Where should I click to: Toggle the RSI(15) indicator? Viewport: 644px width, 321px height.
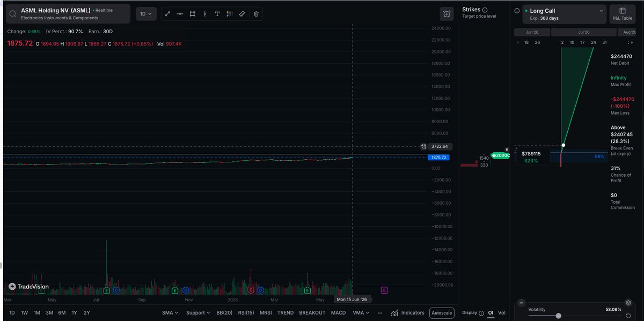(x=246, y=312)
